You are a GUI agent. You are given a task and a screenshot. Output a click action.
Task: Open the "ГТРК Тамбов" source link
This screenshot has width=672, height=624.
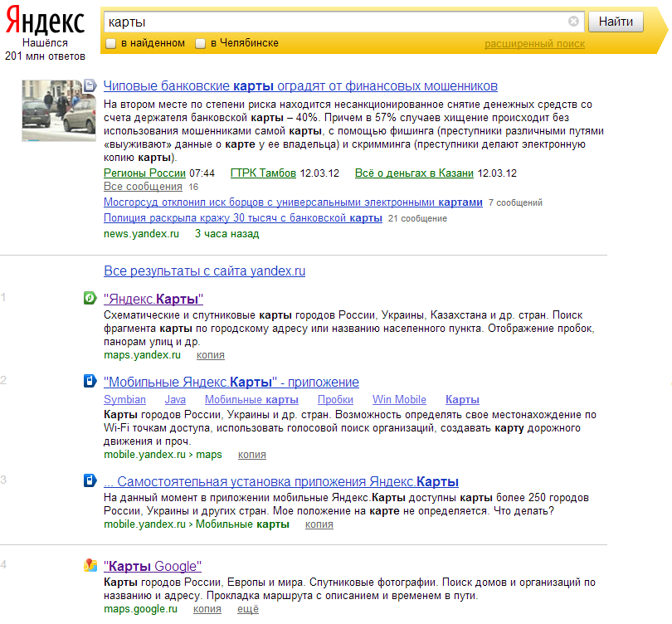263,173
